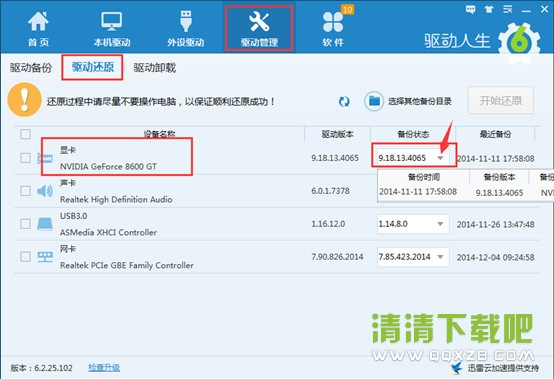Click the feedback chat bubble icon
Screen dimensions: 554x379
[x=470, y=9]
